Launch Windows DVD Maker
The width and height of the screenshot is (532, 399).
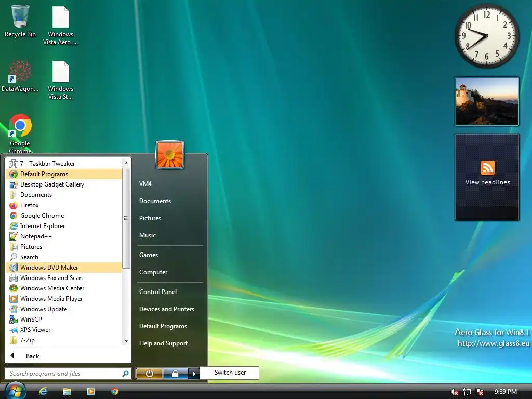click(x=64, y=268)
